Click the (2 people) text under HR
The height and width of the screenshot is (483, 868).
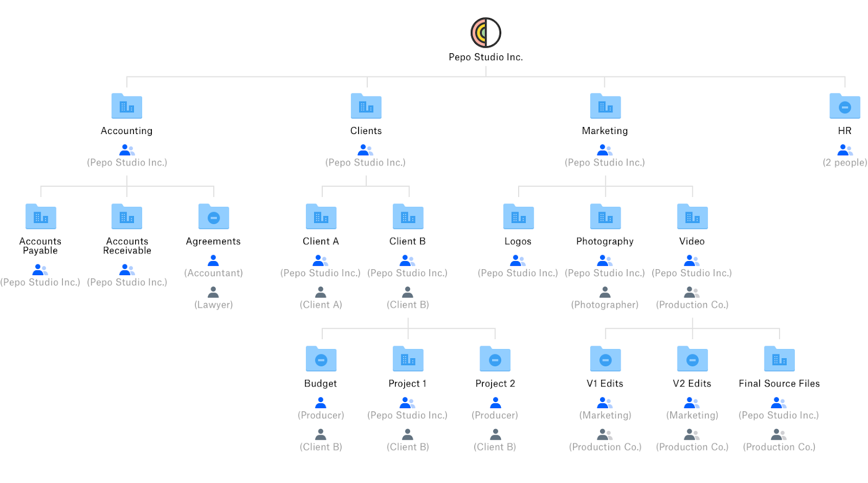coord(845,162)
